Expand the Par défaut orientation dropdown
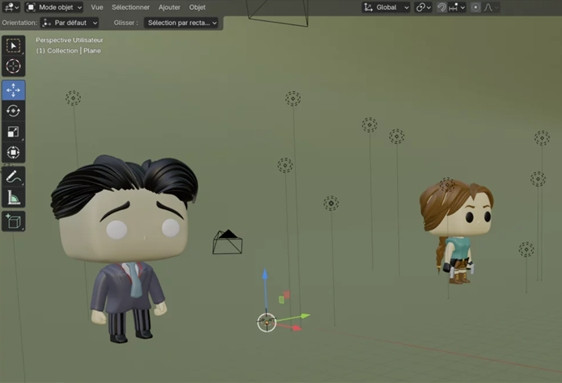The height and width of the screenshot is (383, 562). coord(69,23)
